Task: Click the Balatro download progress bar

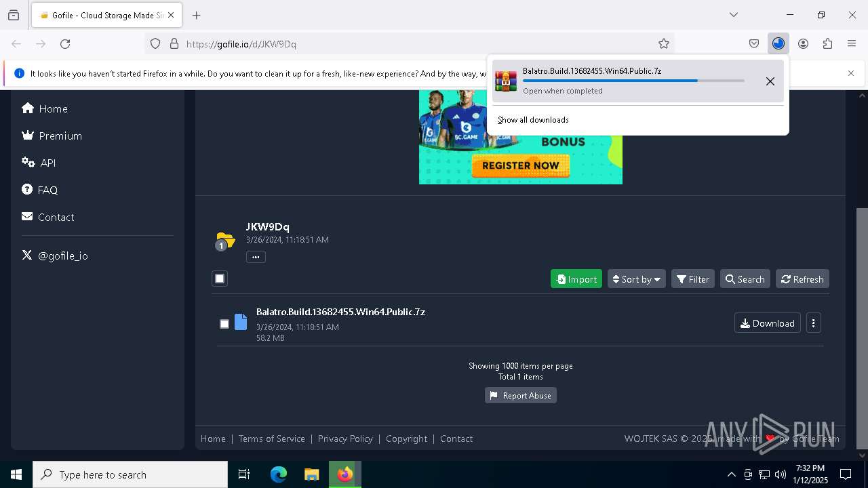Action: tap(633, 81)
